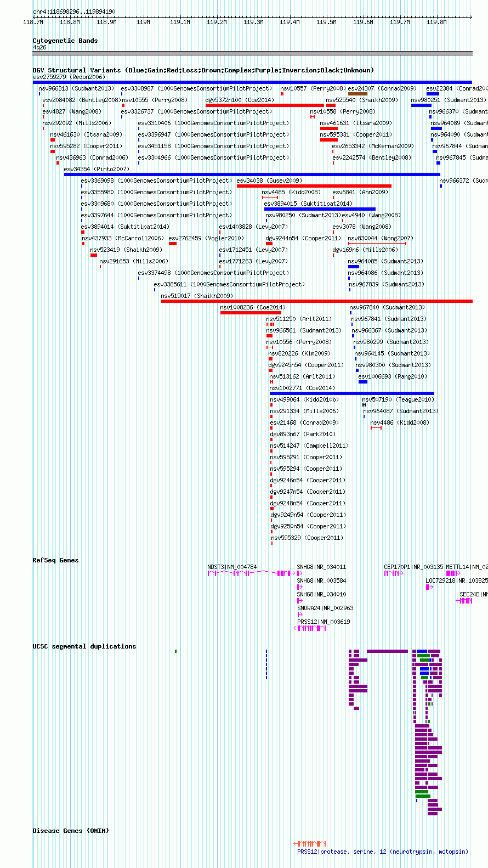Open variant esv1403828 (Levy2007)
The image size is (488, 868).
[x=253, y=227]
